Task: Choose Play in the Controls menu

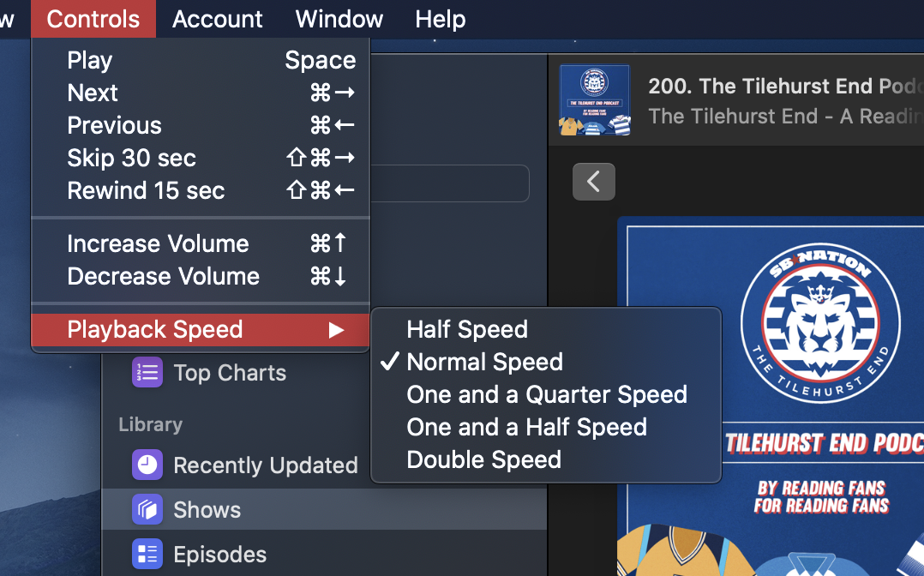Action: [201, 60]
